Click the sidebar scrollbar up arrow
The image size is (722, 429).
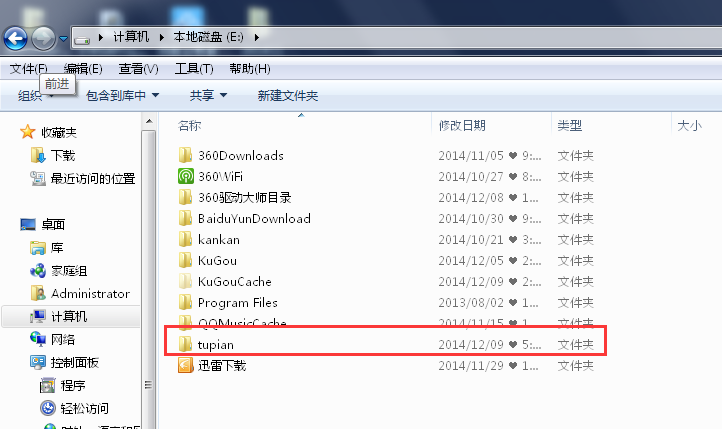[149, 121]
